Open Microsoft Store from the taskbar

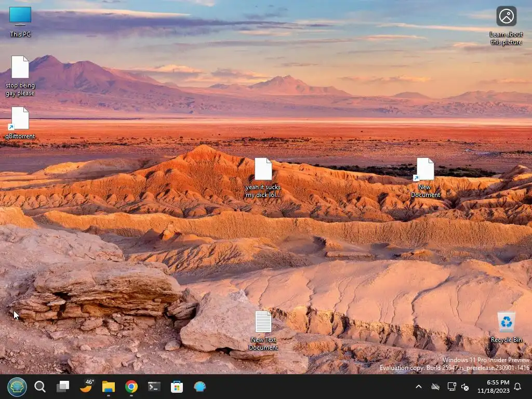[177, 387]
